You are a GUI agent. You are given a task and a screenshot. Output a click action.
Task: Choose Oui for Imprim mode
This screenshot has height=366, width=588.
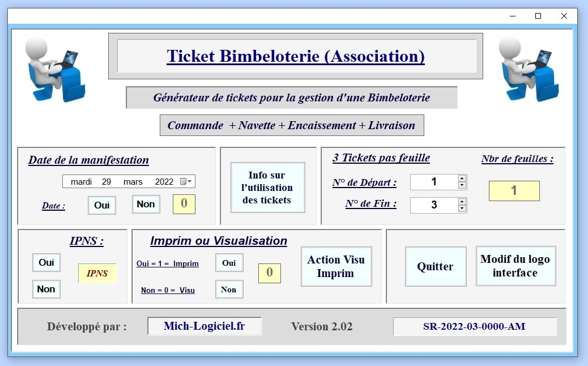click(x=229, y=263)
